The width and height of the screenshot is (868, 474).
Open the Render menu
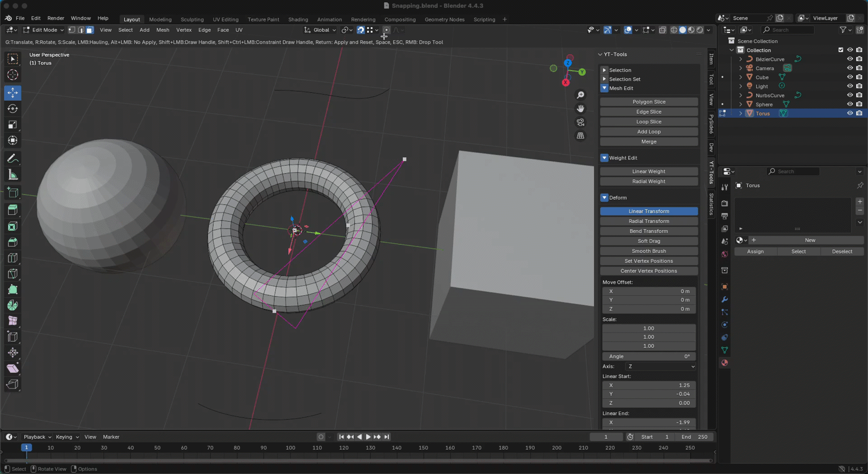click(55, 18)
